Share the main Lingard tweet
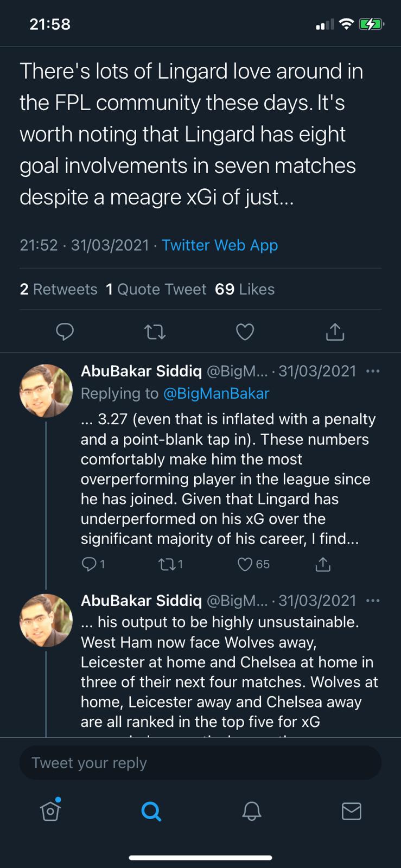Viewport: 401px width, 868px height. [x=335, y=331]
